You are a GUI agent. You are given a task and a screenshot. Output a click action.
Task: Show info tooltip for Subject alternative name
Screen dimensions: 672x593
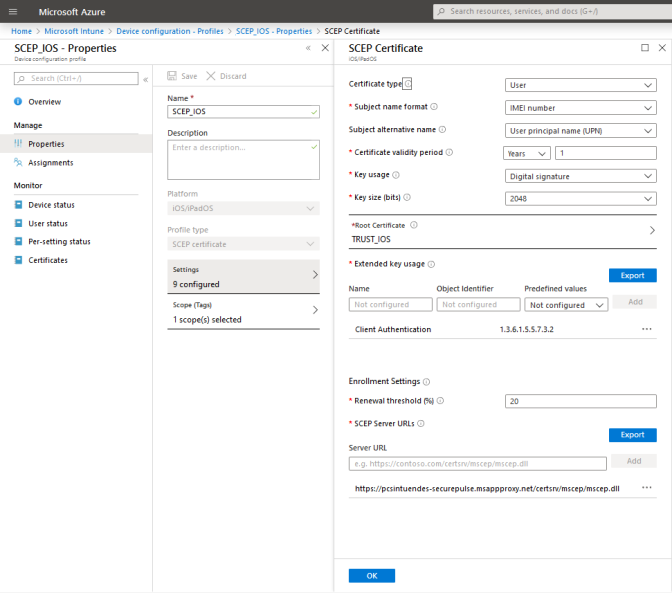click(x=442, y=129)
